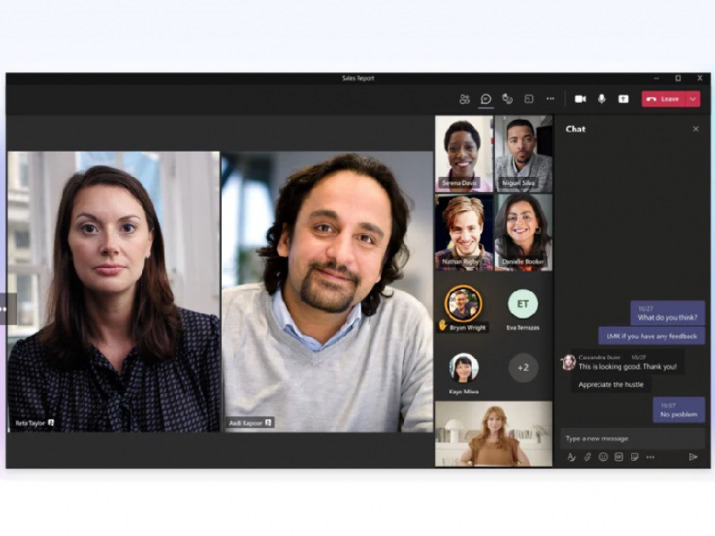The image size is (715, 536).
Task: Open the breakout rooms icon
Action: point(529,99)
